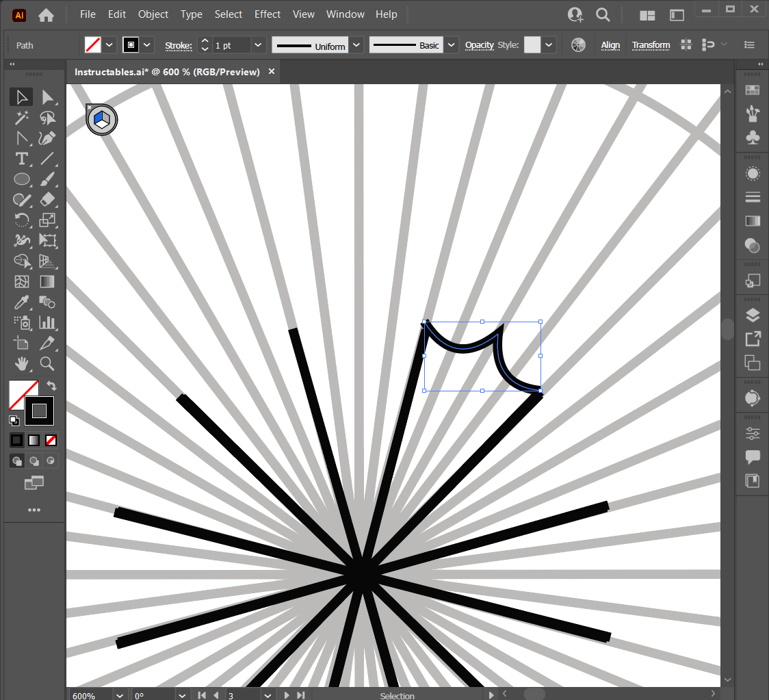769x700 pixels.
Task: Select the Type tool
Action: [x=21, y=159]
